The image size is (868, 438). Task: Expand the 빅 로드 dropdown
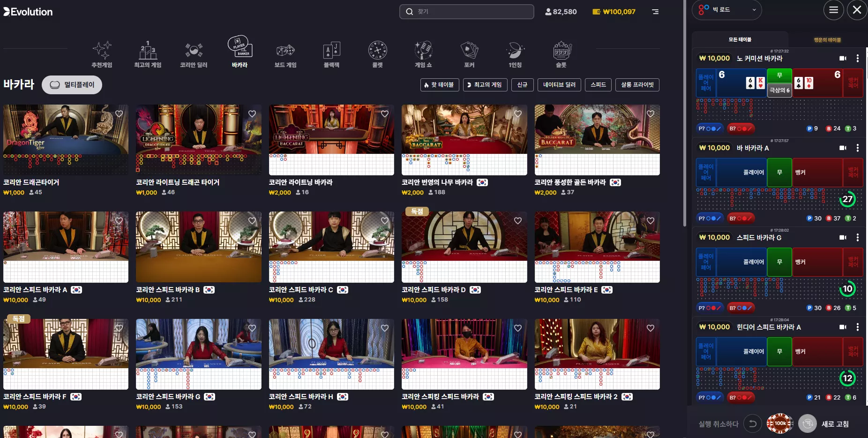(x=727, y=10)
